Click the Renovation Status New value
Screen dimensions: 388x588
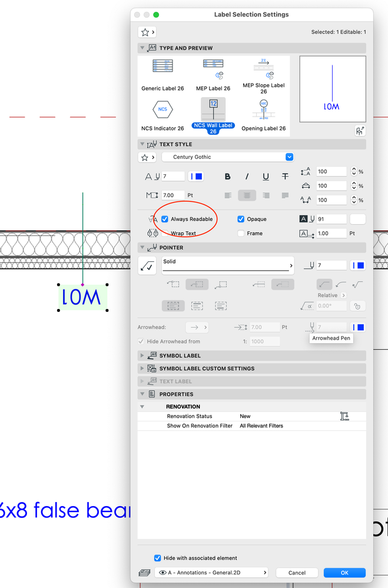245,416
